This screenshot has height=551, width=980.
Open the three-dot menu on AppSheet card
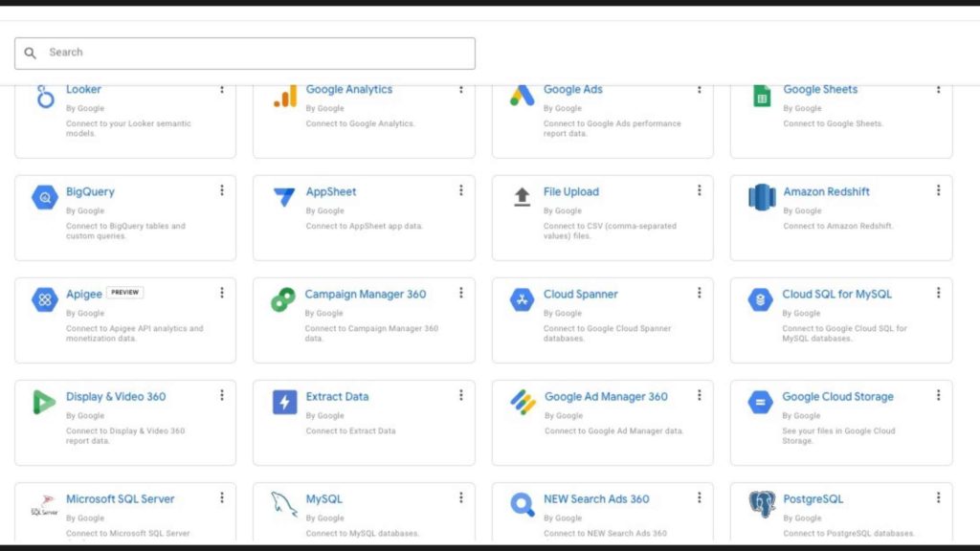point(460,190)
